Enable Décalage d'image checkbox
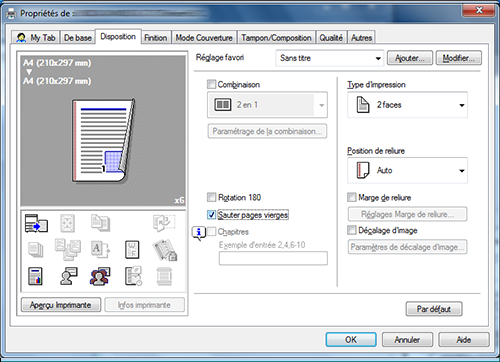500x362 pixels. tap(352, 230)
